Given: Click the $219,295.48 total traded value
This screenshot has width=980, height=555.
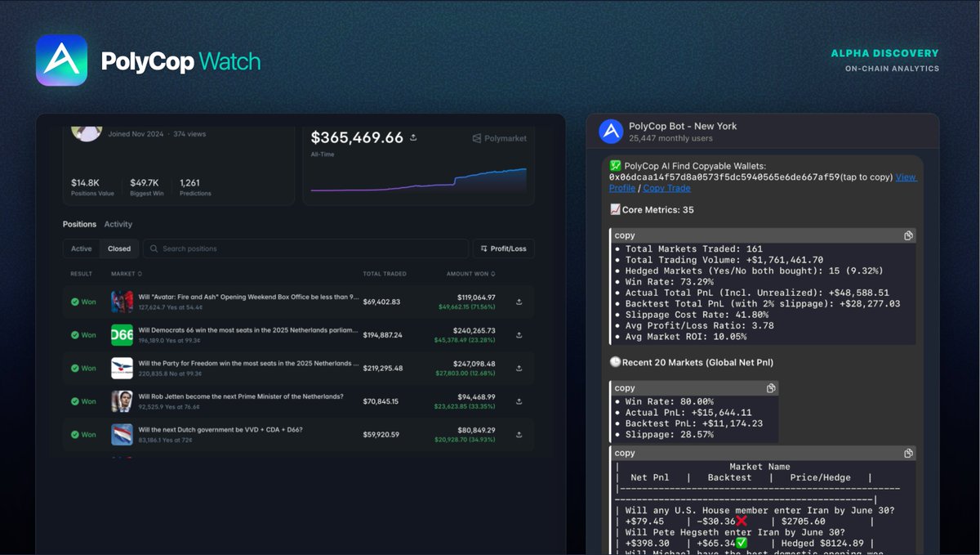Looking at the screenshot, I should click(x=383, y=368).
